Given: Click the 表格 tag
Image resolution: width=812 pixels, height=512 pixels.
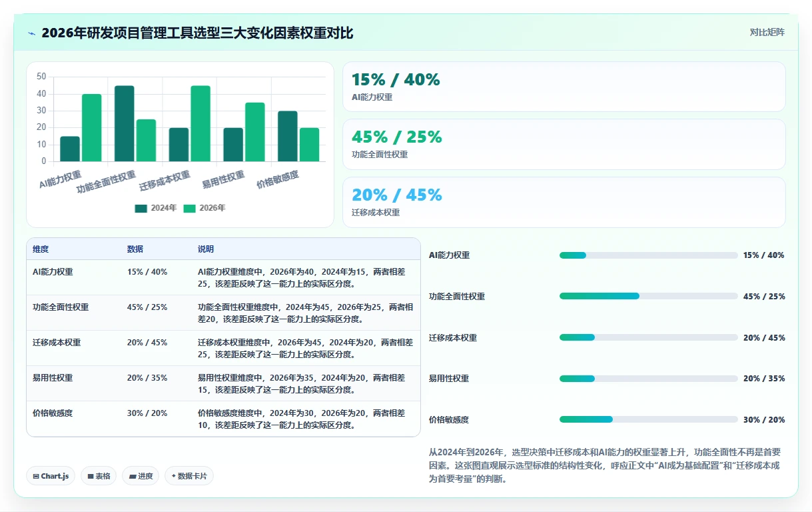Looking at the screenshot, I should (99, 476).
